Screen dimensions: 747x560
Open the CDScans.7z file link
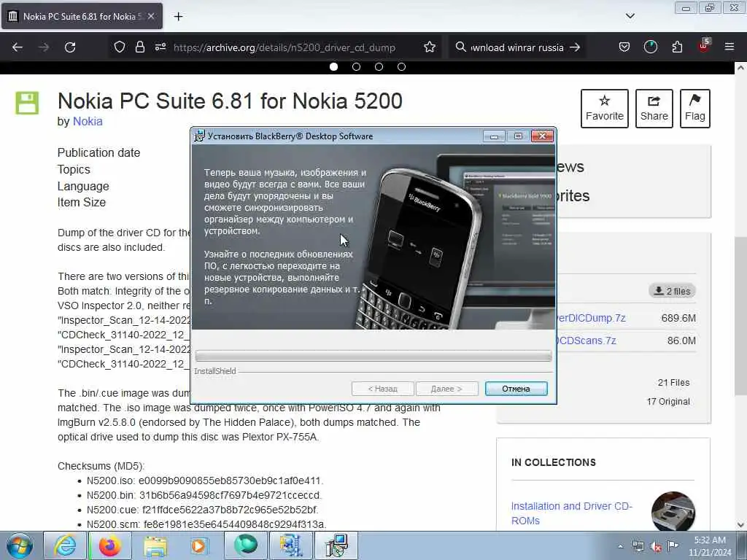pos(587,341)
